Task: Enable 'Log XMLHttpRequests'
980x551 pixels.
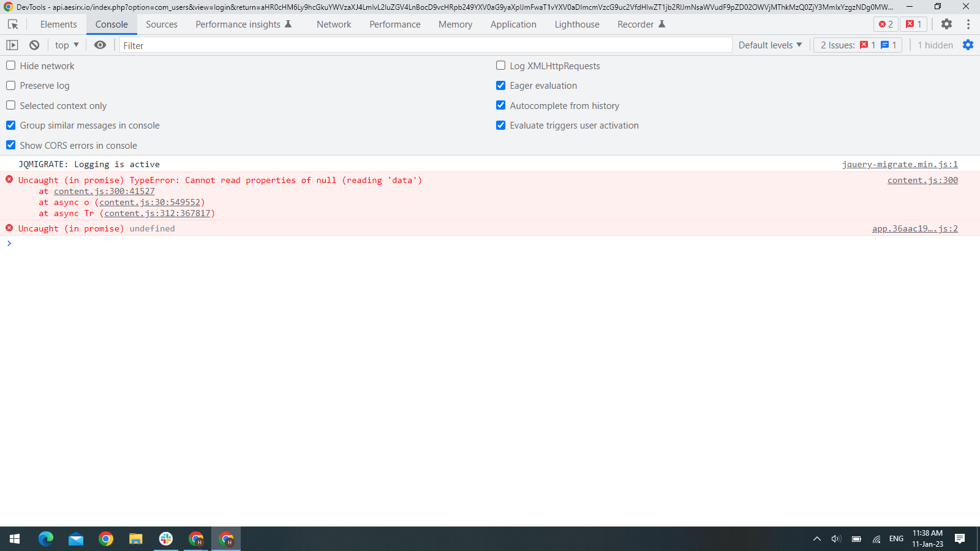Action: (500, 66)
